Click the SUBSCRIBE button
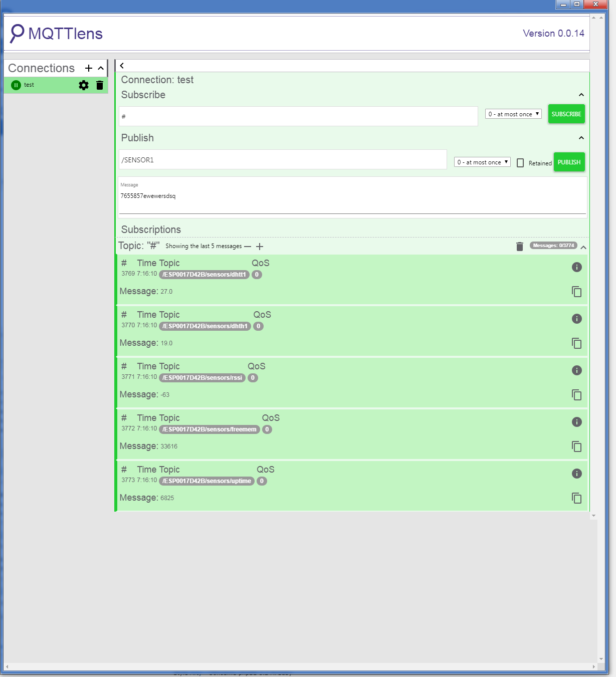The height and width of the screenshot is (677, 616). tap(566, 114)
